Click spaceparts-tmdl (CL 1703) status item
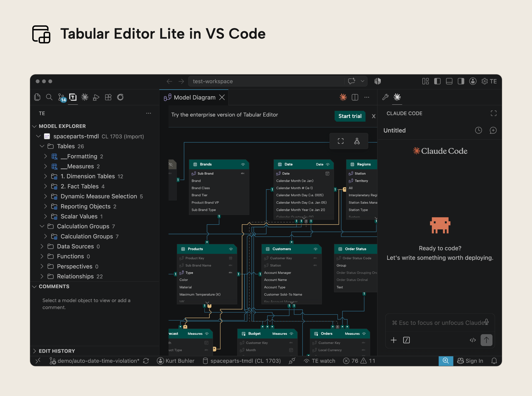The image size is (532, 396). point(242,361)
